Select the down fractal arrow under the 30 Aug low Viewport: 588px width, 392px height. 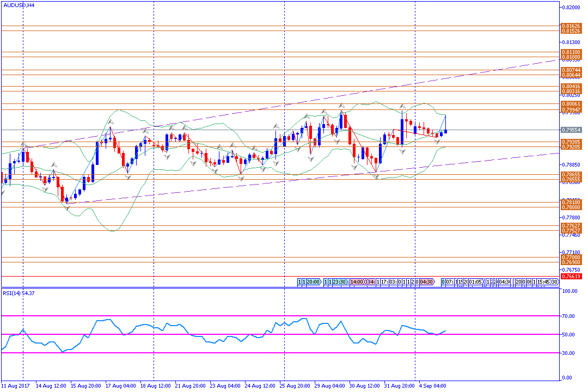click(376, 177)
